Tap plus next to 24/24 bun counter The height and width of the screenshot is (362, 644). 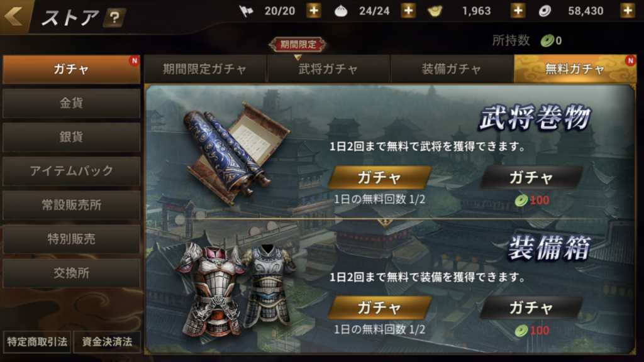click(408, 10)
